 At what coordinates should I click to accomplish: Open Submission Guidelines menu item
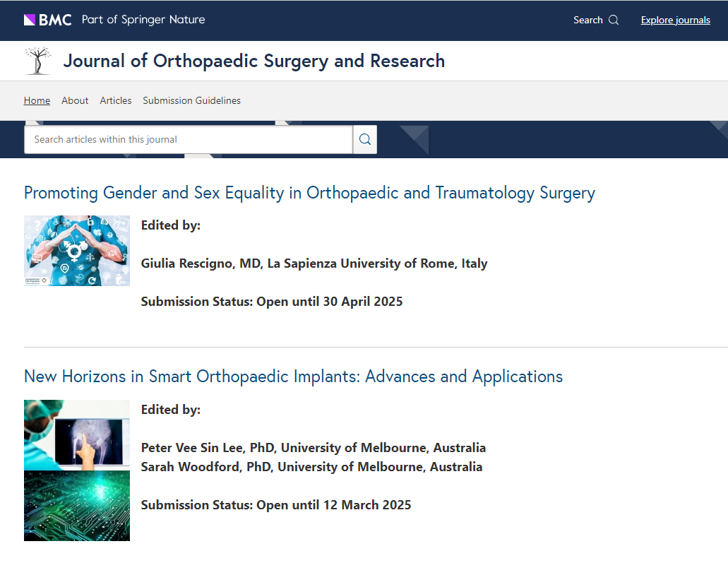pos(191,100)
